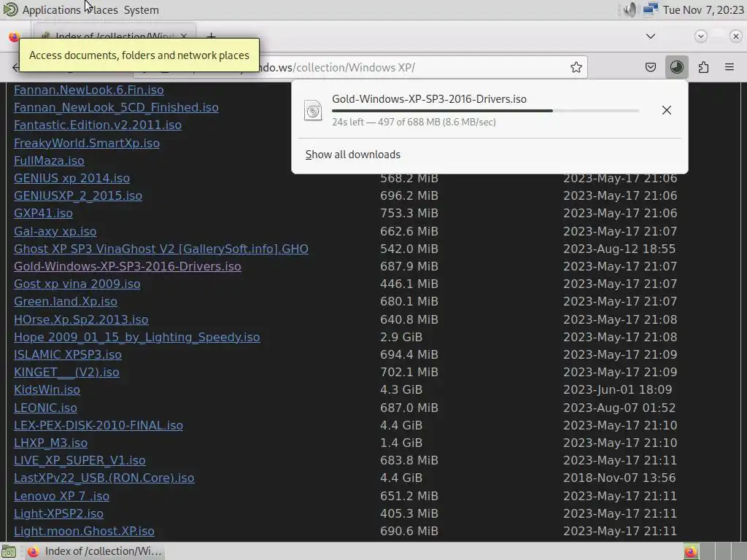The image size is (747, 560).
Task: Click the network connection tray icon
Action: point(650,9)
